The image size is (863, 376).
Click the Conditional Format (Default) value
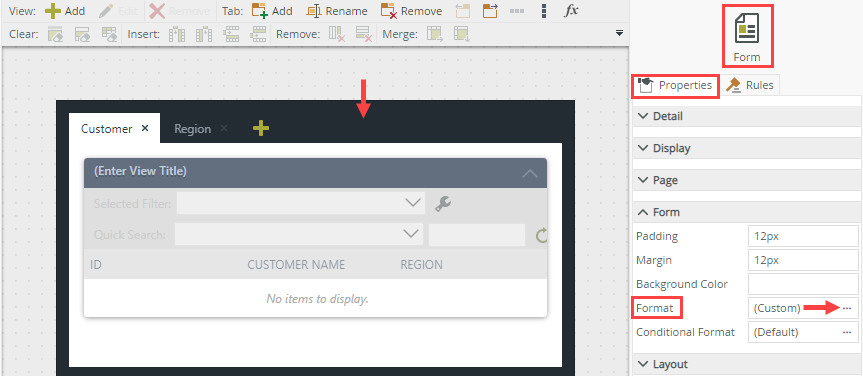click(776, 332)
